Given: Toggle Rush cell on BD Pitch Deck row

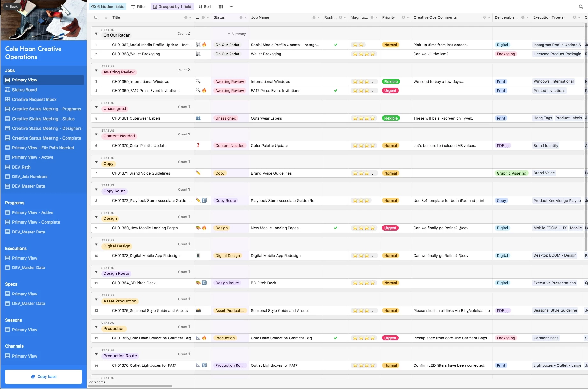Looking at the screenshot, I should [336, 283].
